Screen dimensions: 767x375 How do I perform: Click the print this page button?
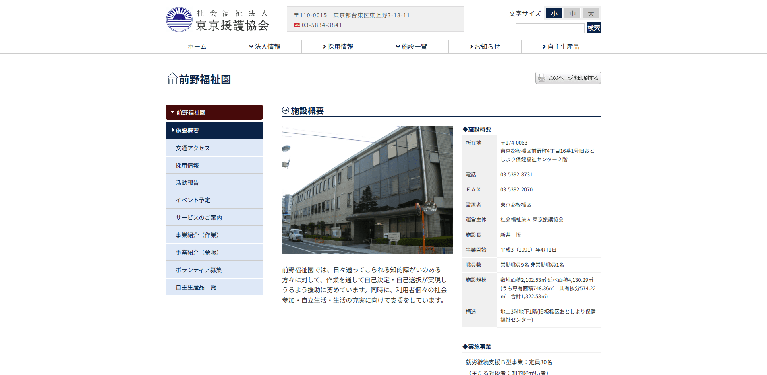pos(568,78)
